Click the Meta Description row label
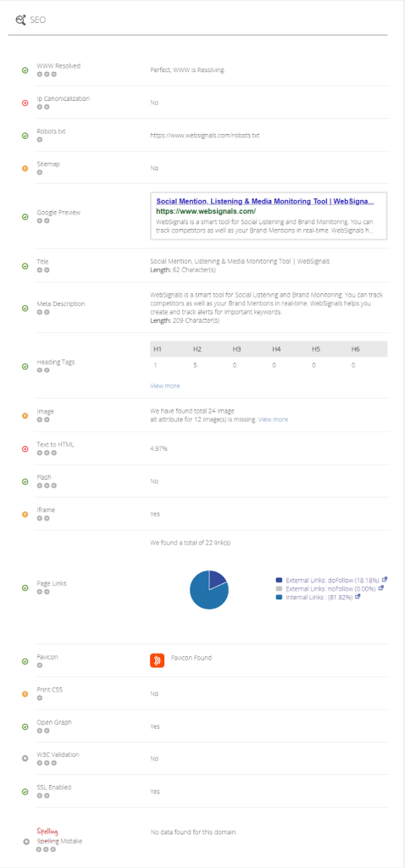The height and width of the screenshot is (868, 405). (61, 304)
